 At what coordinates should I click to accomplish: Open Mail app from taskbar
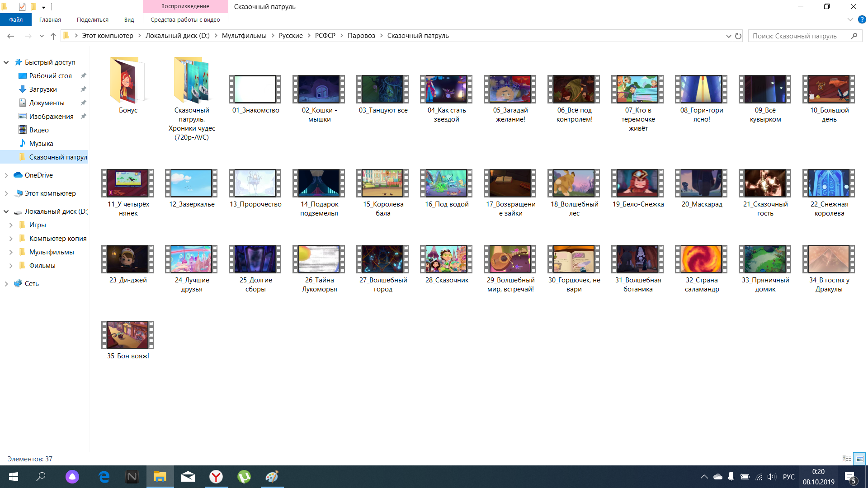[x=188, y=477]
